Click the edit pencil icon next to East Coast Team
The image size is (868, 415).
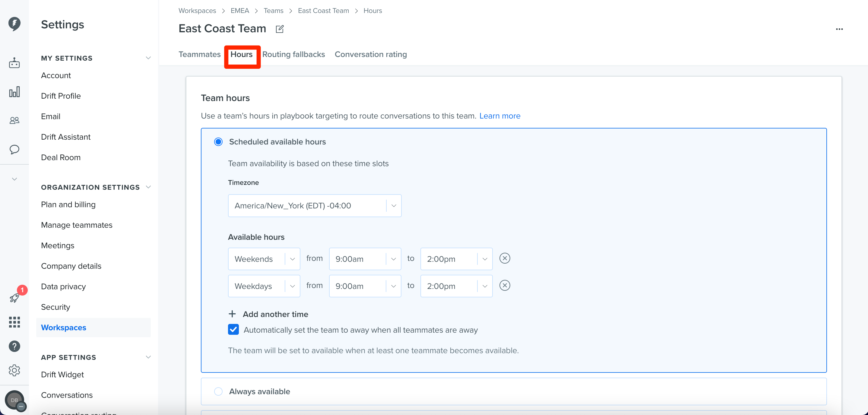click(x=280, y=29)
